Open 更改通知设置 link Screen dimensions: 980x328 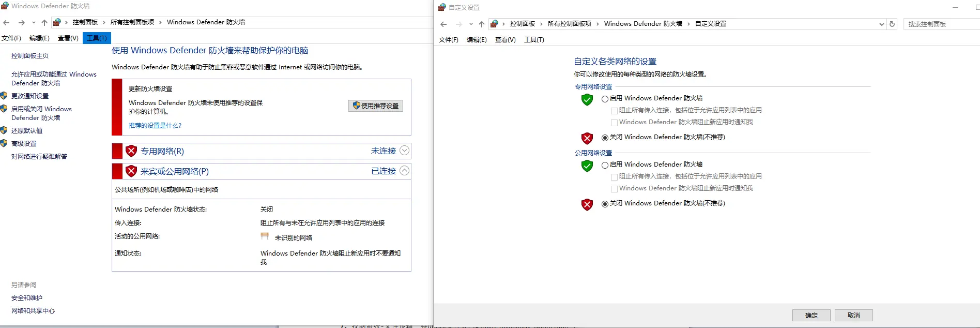(30, 96)
